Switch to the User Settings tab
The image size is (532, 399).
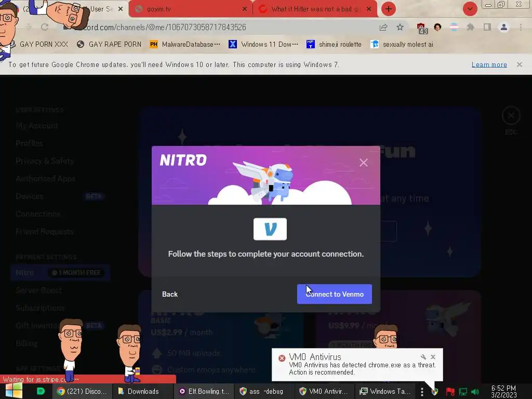pos(100,9)
